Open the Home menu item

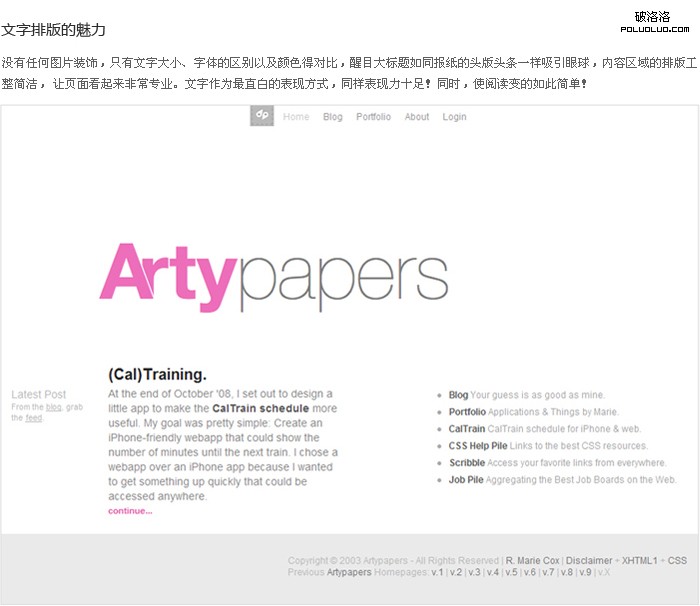pos(296,117)
